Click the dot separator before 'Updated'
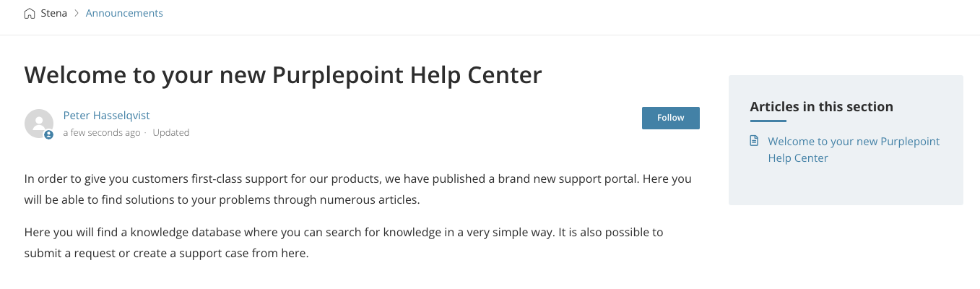Viewport: 980px width, 289px height. (x=145, y=133)
